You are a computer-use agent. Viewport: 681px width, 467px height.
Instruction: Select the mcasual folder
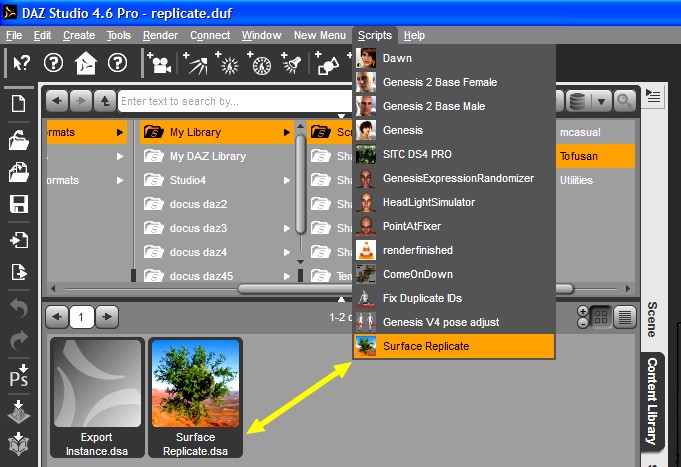(580, 132)
